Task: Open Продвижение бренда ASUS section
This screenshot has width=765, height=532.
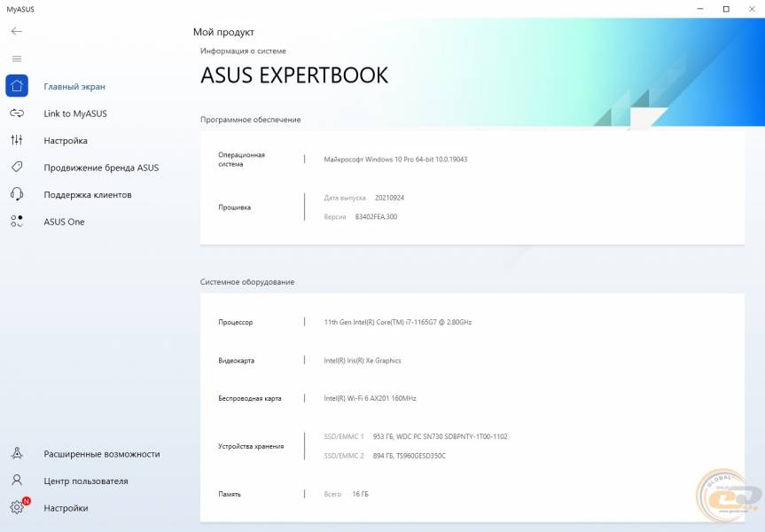Action: [101, 168]
